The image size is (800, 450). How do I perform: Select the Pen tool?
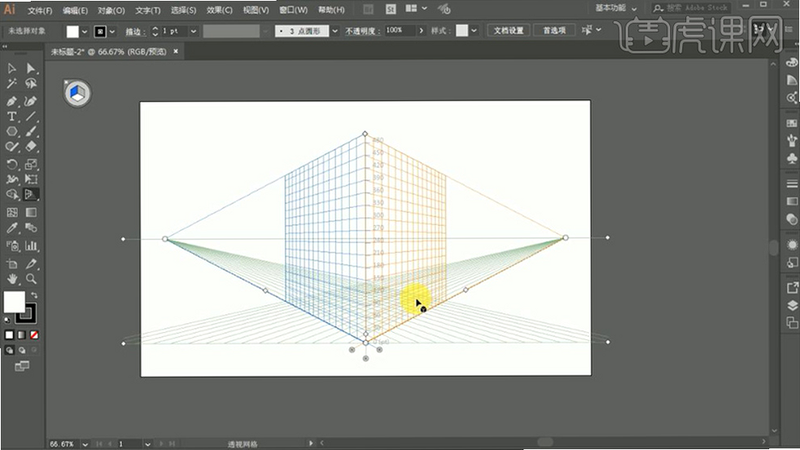(12, 101)
